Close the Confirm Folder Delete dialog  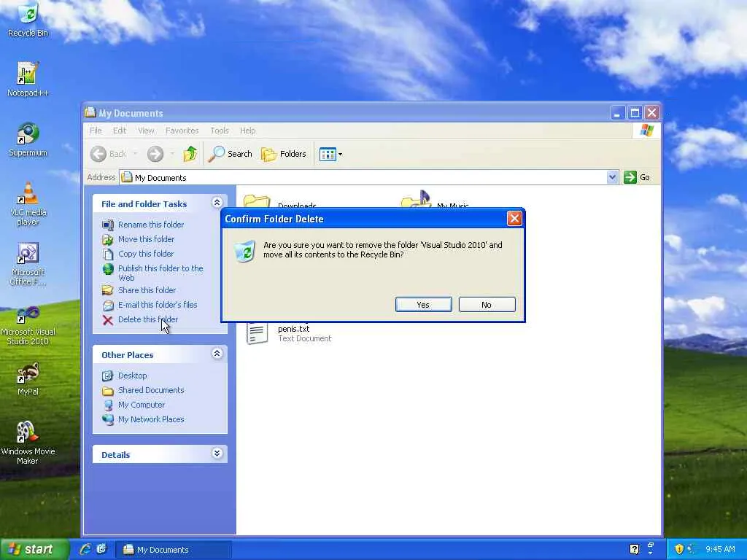(514, 219)
